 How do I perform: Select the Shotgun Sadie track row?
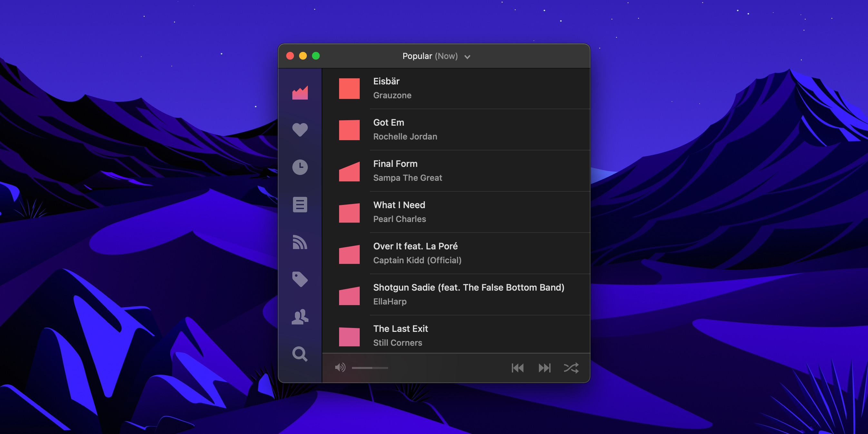[468, 294]
